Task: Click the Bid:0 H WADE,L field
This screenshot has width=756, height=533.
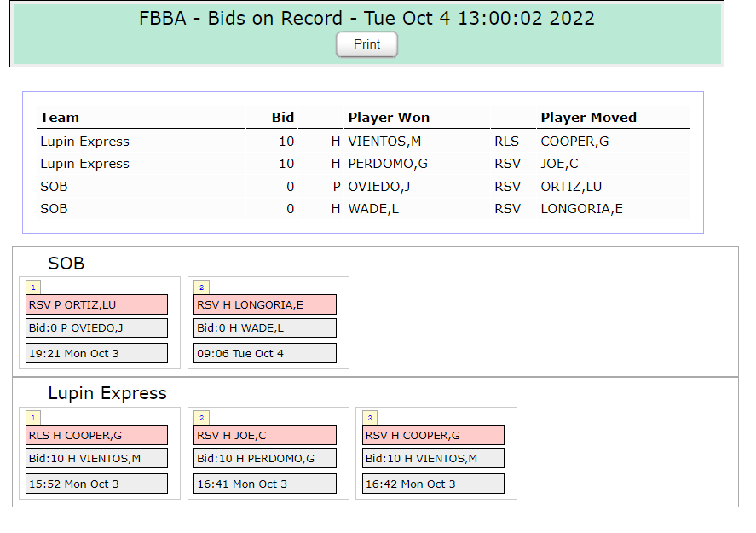Action: pos(265,328)
